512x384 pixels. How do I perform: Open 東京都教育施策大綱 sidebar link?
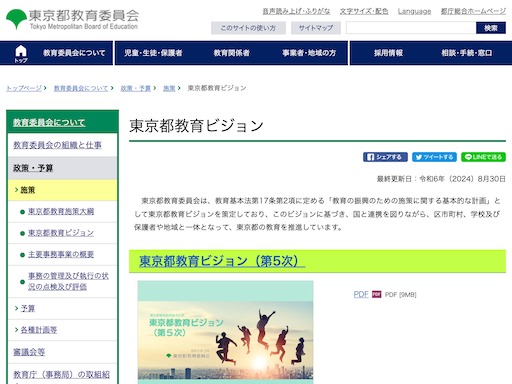61,211
